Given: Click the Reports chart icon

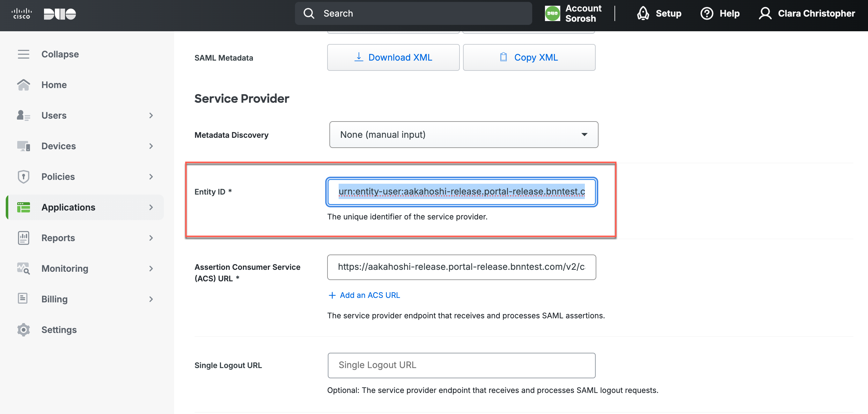Looking at the screenshot, I should pyautogui.click(x=23, y=238).
